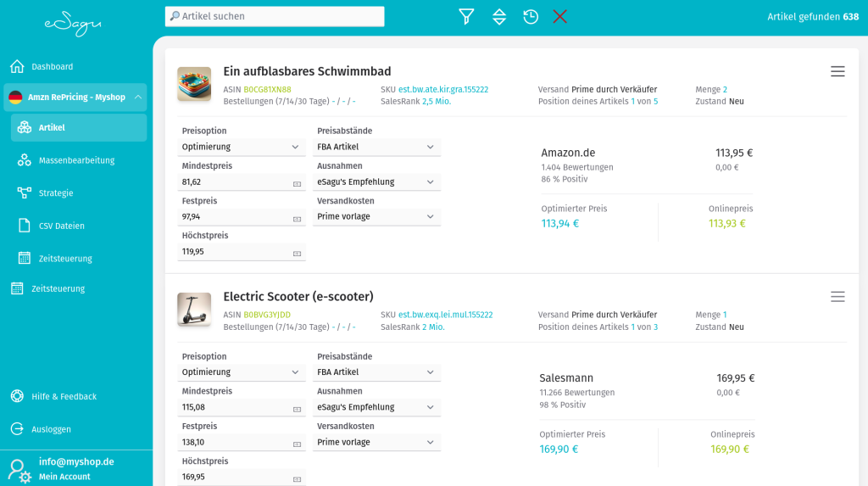Open Preisoption dropdown for Schwimmbad
The height and width of the screenshot is (486, 868).
[242, 147]
